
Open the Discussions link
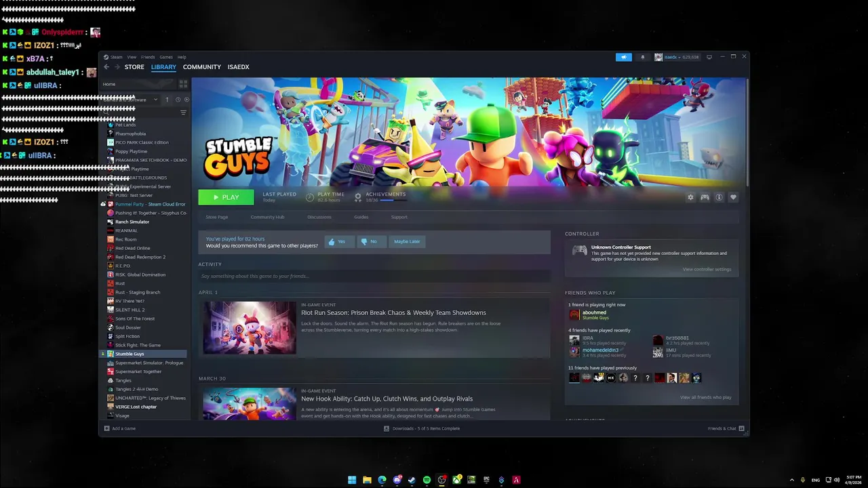[319, 217]
